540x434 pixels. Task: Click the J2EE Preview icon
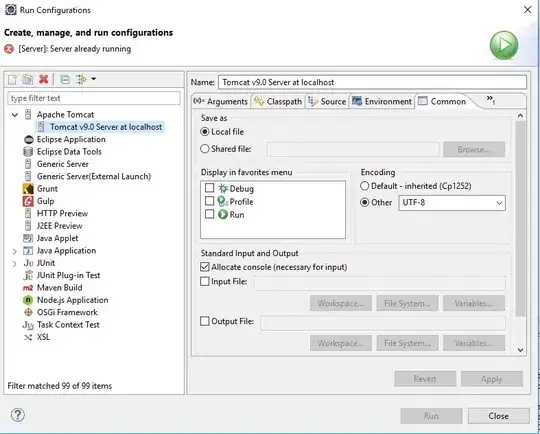28,226
